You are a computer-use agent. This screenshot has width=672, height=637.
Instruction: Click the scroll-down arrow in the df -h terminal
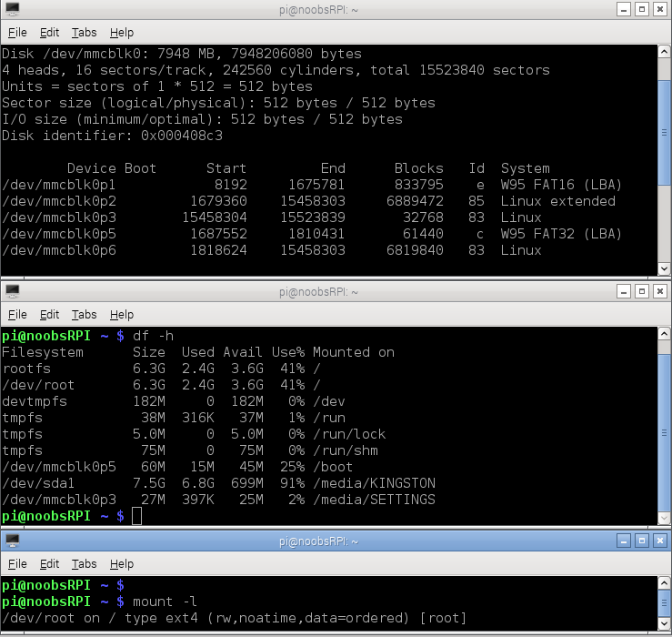pyautogui.click(x=665, y=518)
